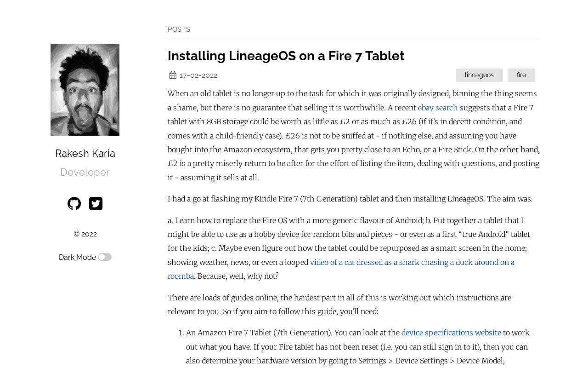Go to the POSTS section
Viewport: 588px width, 368px height.
click(x=179, y=29)
